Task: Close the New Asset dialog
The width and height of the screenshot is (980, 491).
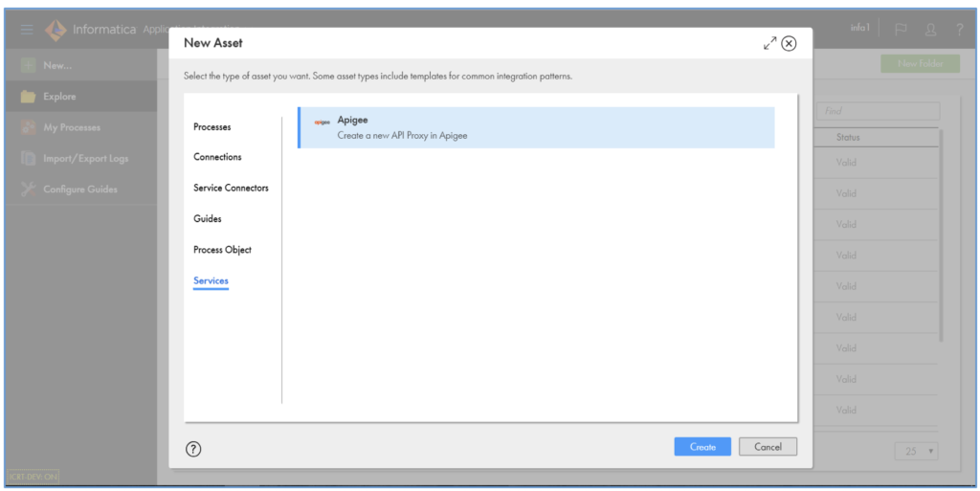Action: [789, 43]
